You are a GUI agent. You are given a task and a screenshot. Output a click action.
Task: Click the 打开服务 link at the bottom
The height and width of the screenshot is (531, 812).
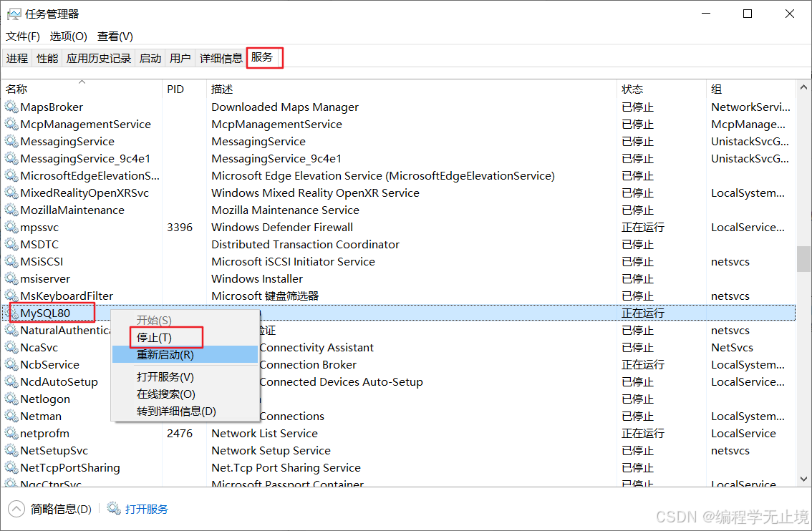pyautogui.click(x=147, y=509)
